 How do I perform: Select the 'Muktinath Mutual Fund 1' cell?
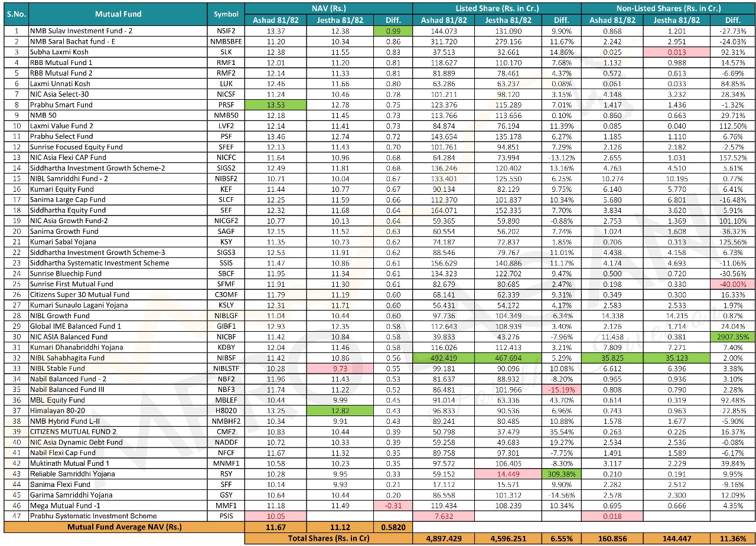click(118, 463)
